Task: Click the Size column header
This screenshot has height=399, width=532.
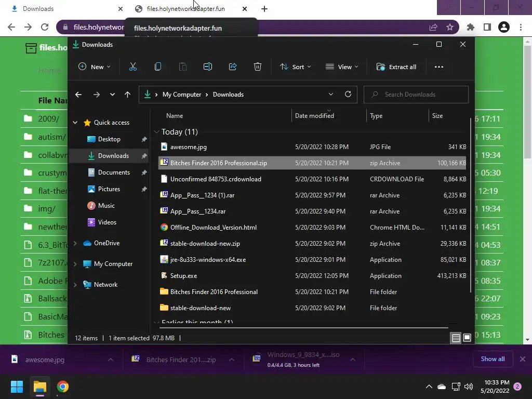Action: point(447,116)
